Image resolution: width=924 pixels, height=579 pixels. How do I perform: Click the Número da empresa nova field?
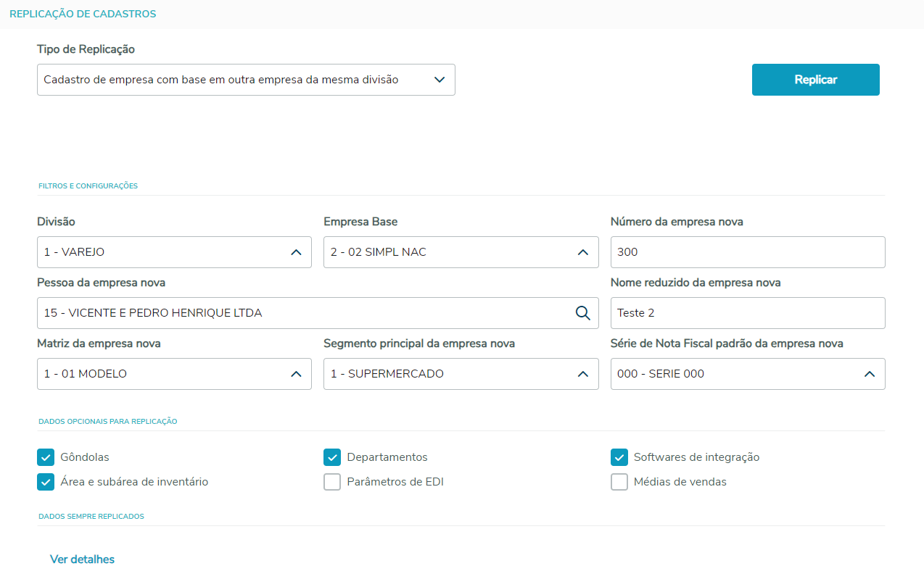(x=747, y=252)
